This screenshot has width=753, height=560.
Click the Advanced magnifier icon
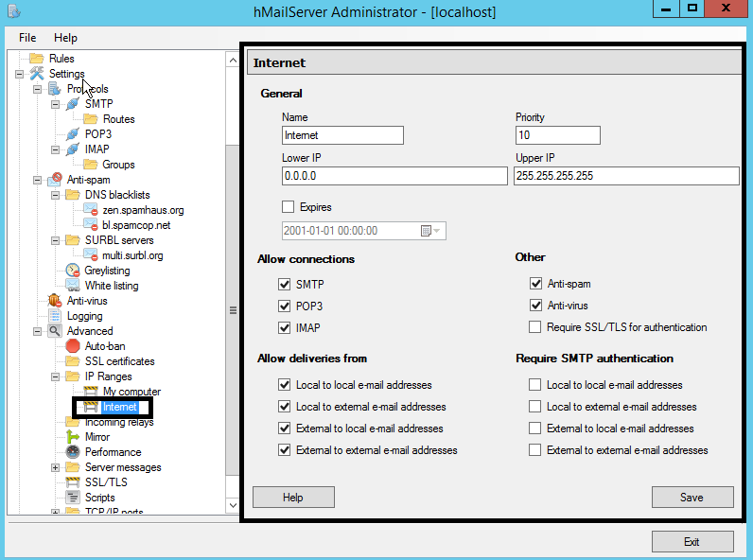[x=54, y=331]
